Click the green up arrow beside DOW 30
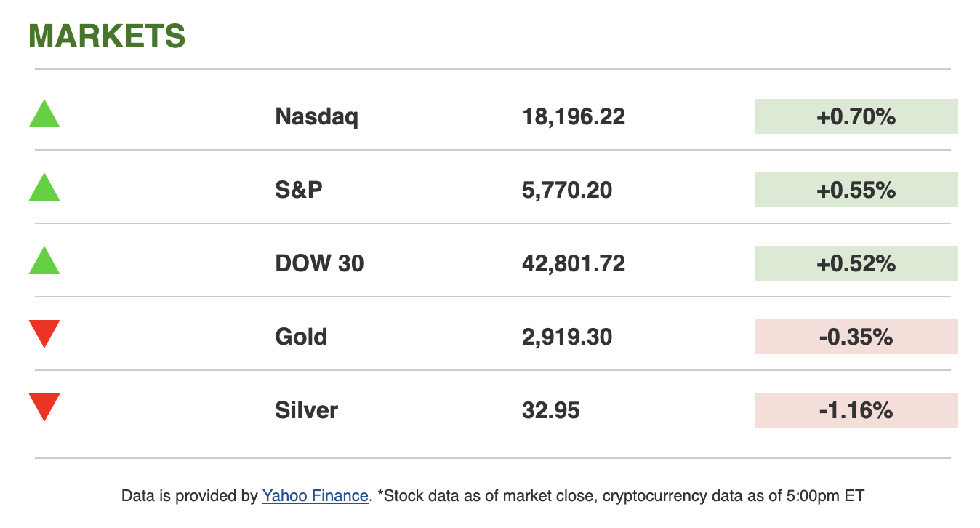Screen dimensions: 980x528 [x=44, y=263]
